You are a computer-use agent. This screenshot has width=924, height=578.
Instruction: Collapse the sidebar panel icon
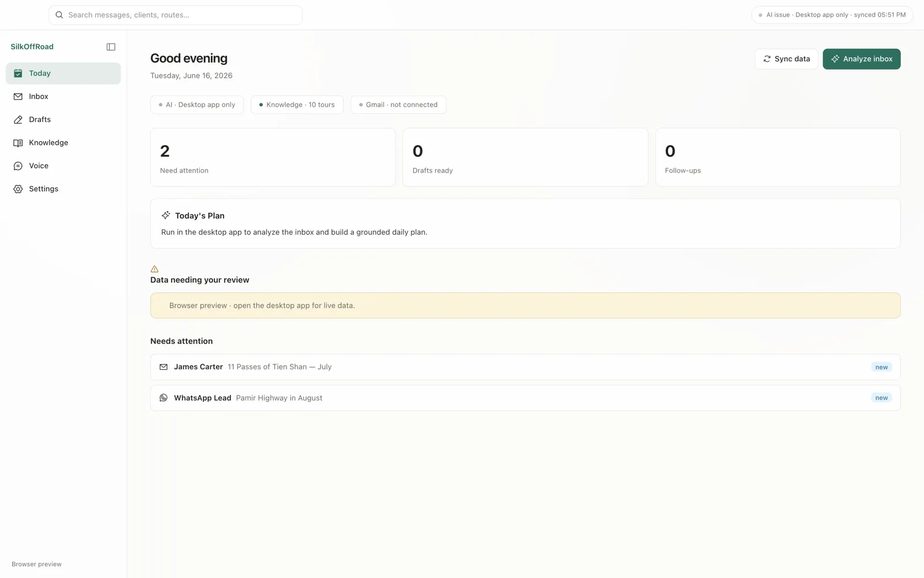coord(111,47)
